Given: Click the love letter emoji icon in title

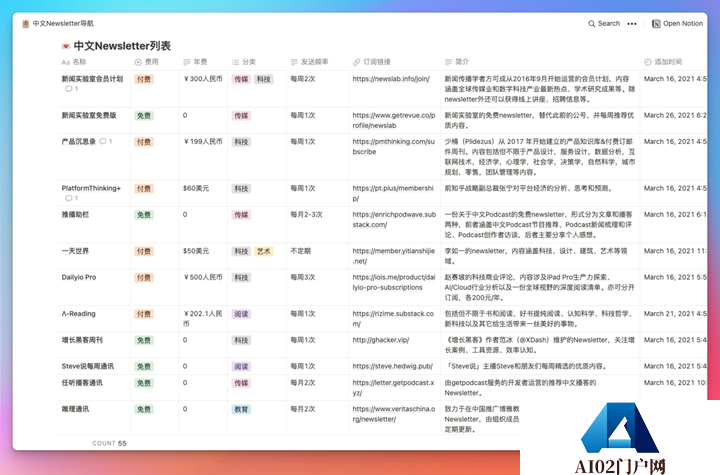Looking at the screenshot, I should (x=66, y=46).
